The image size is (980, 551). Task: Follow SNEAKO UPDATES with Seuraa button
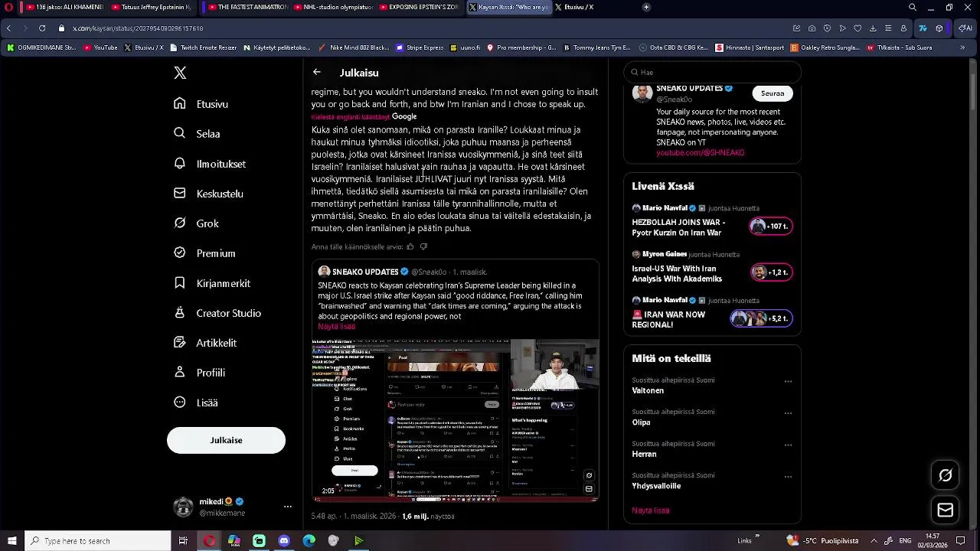click(x=773, y=93)
